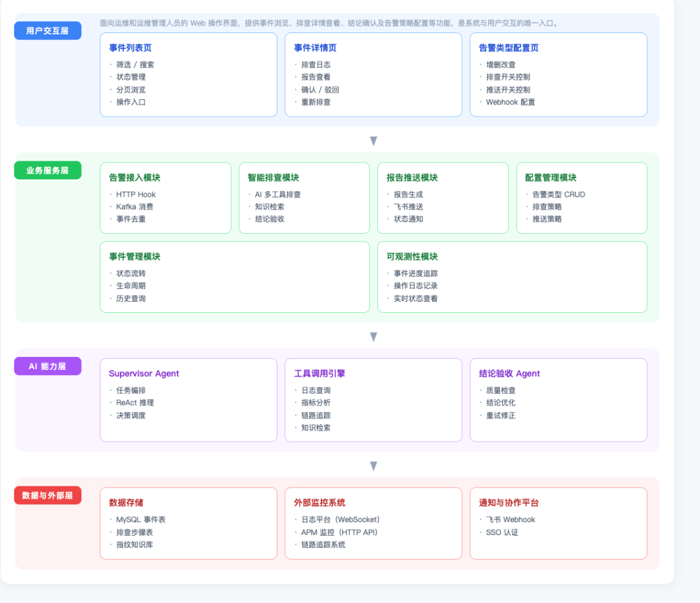
Task: Click the 确认 / 驳回 item
Action: pos(320,89)
